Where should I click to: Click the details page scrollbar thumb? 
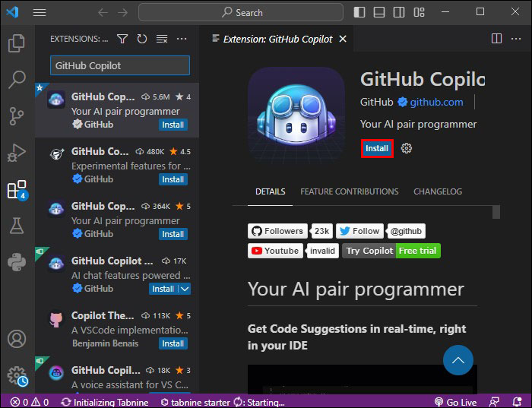[x=496, y=212]
